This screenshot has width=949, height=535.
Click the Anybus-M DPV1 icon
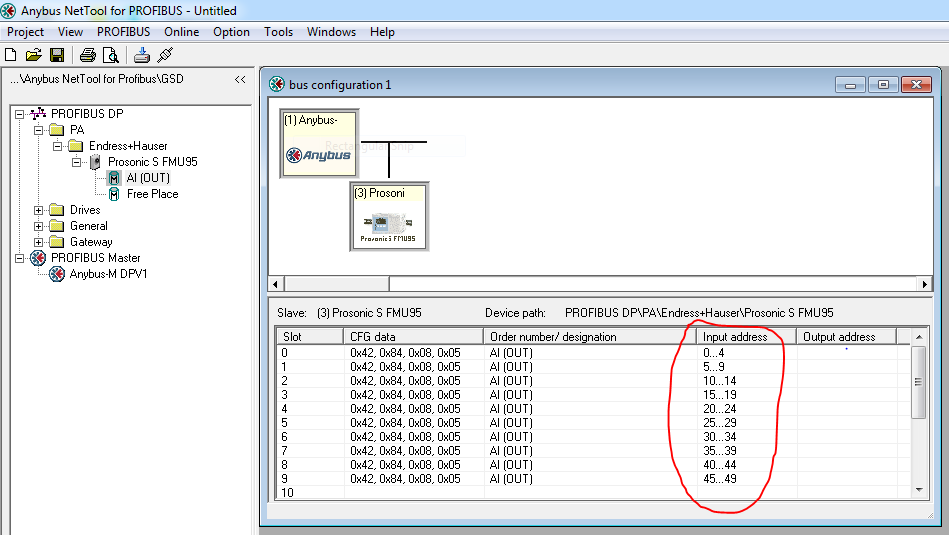click(x=57, y=274)
